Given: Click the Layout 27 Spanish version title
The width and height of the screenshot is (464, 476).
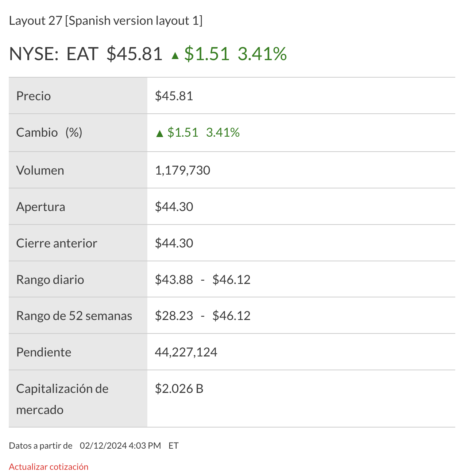Looking at the screenshot, I should [x=106, y=21].
